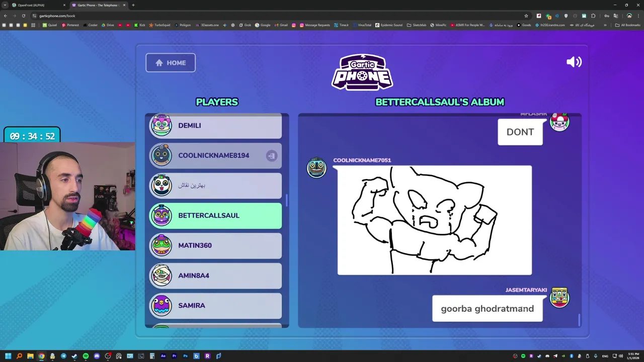Click the badge icon on the COOLNICKNAME8194 row

272,155
